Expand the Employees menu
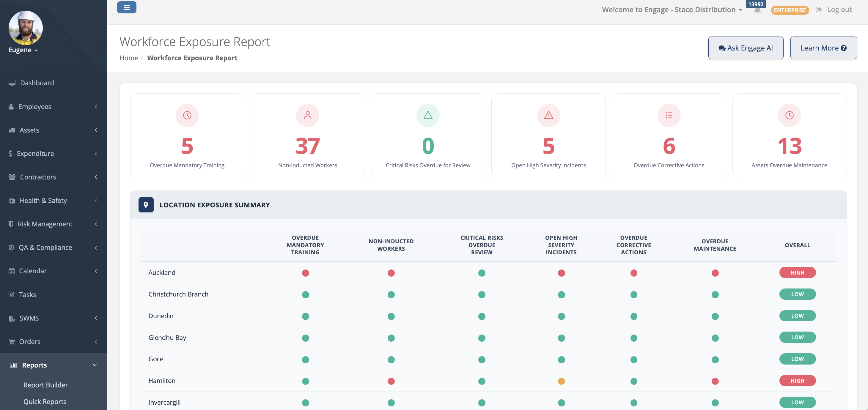 (x=54, y=106)
